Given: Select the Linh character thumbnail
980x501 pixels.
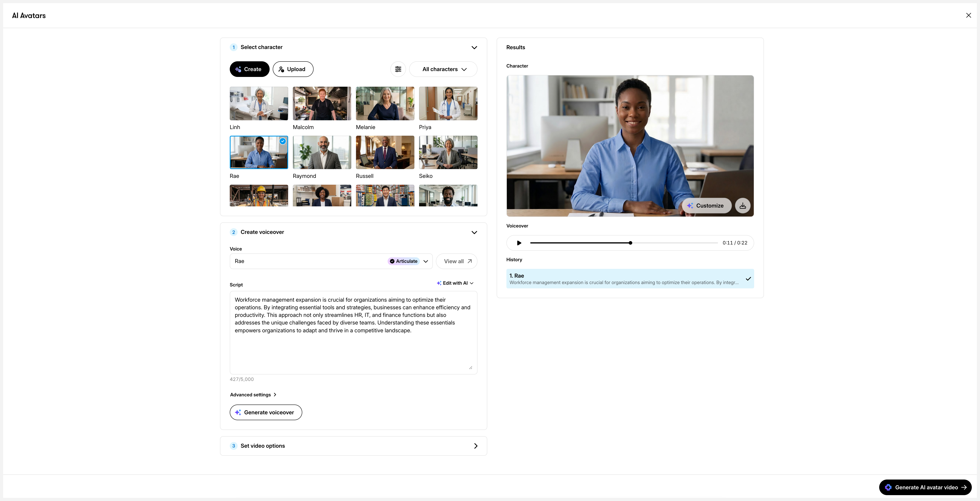Looking at the screenshot, I should [x=259, y=103].
